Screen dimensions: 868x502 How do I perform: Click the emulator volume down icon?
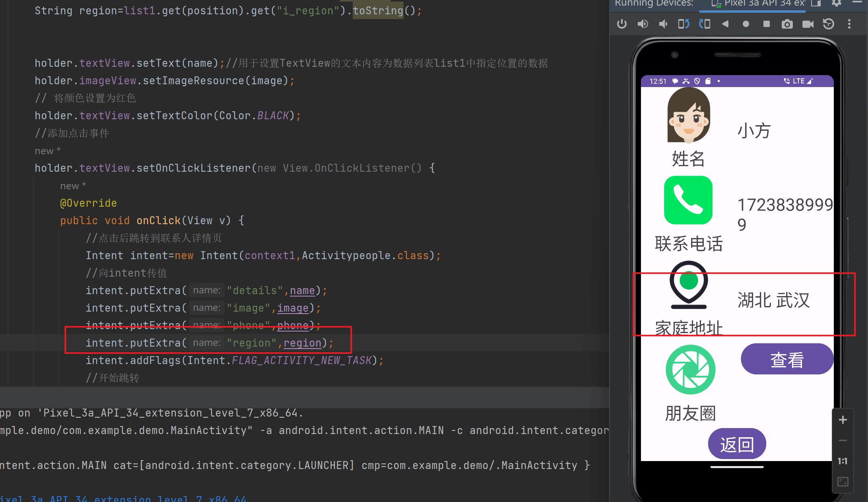(663, 24)
